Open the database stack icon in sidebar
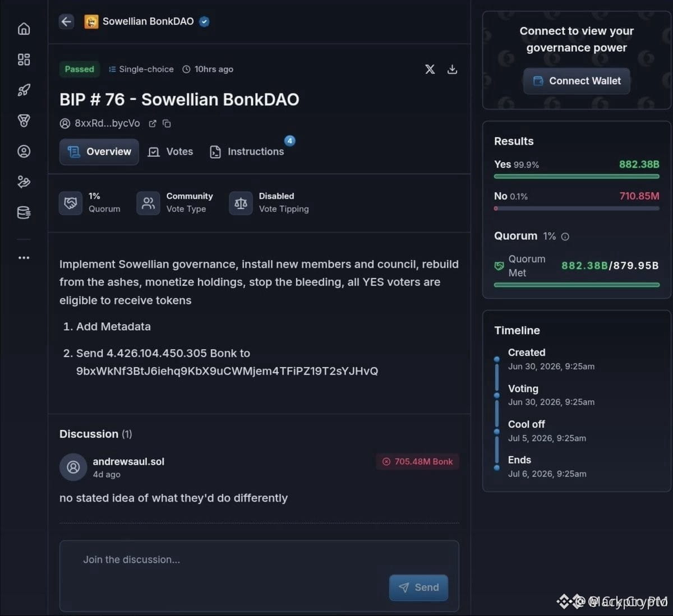Viewport: 673px width, 616px height. click(24, 212)
